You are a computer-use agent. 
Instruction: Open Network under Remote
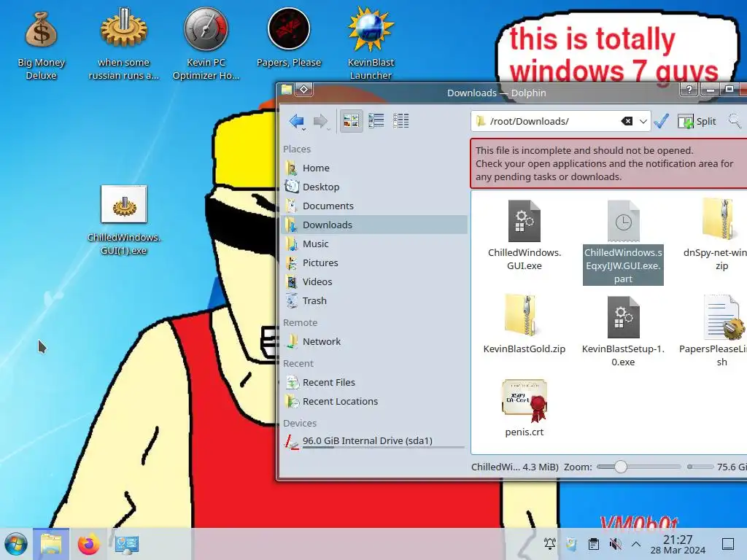pyautogui.click(x=373, y=341)
